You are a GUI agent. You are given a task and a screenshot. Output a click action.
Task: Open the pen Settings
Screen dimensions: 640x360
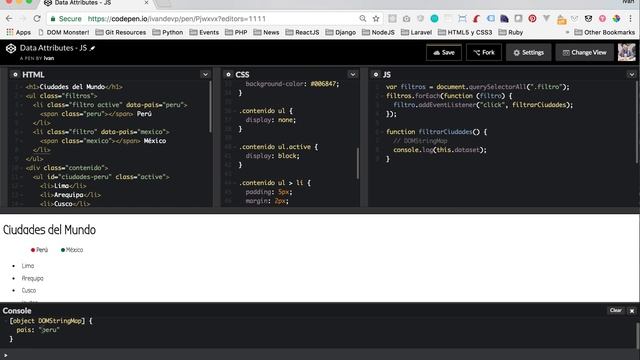[x=529, y=53]
